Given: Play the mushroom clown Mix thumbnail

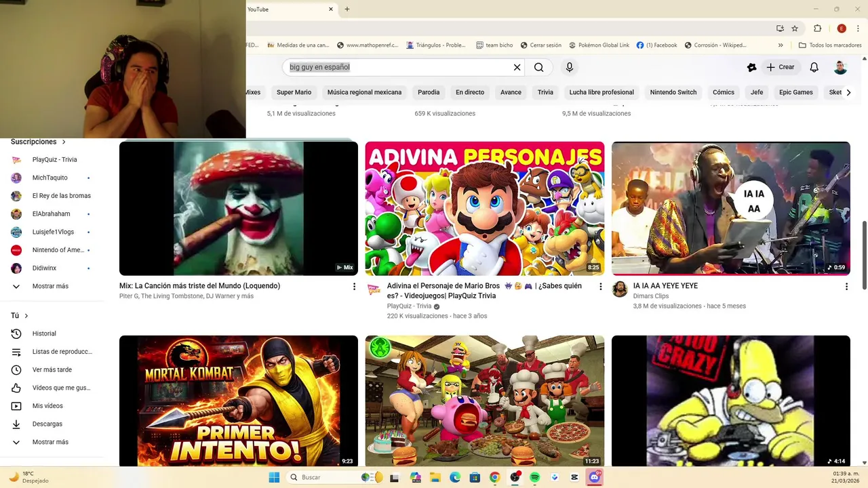Looking at the screenshot, I should pyautogui.click(x=239, y=208).
